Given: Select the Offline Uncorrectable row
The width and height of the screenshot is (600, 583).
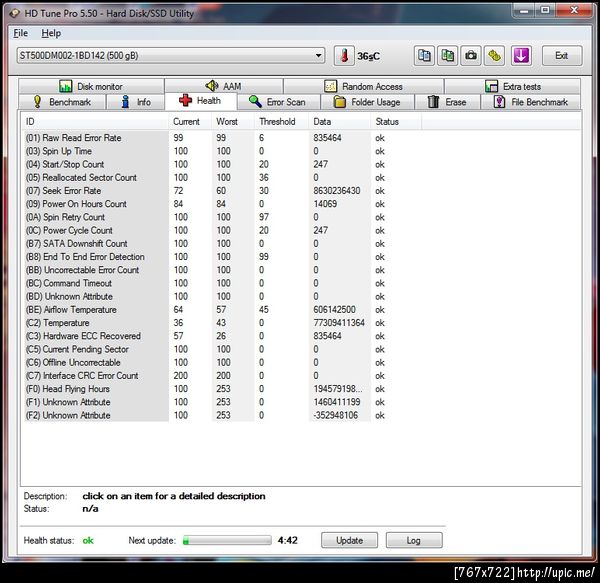Looking at the screenshot, I should (x=223, y=362).
